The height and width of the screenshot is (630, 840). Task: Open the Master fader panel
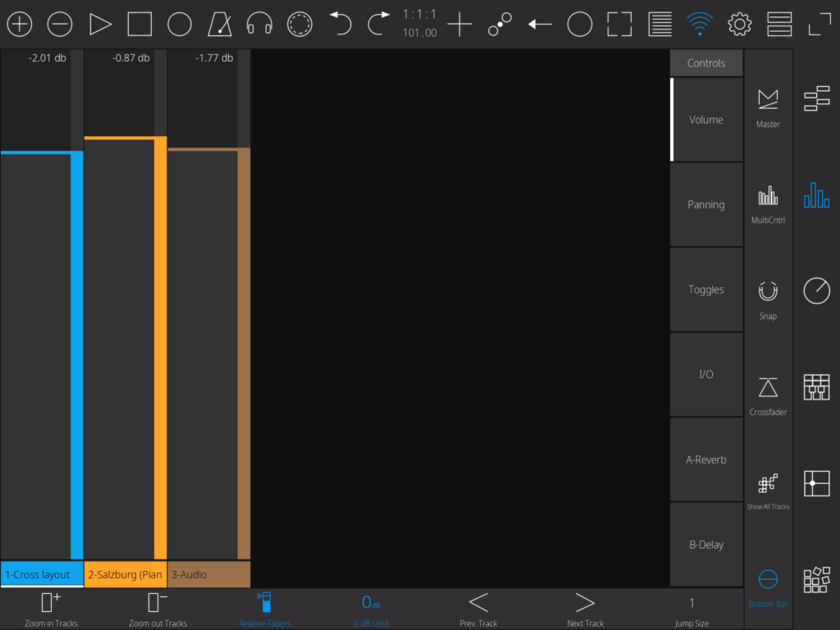pos(768,108)
